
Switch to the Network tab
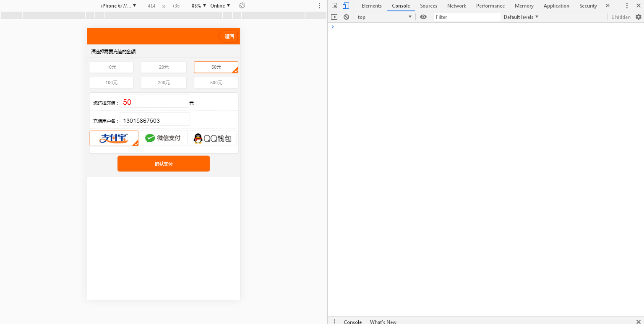(456, 6)
